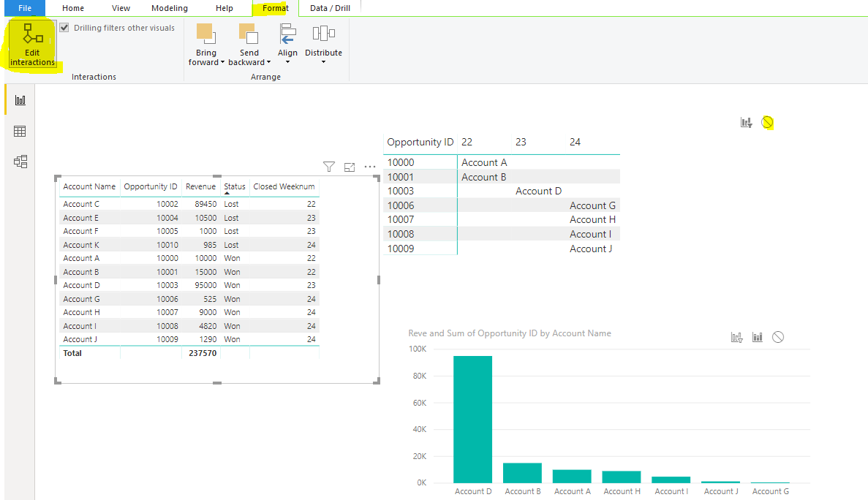Click matrix column header 24
868x500 pixels.
(x=575, y=142)
